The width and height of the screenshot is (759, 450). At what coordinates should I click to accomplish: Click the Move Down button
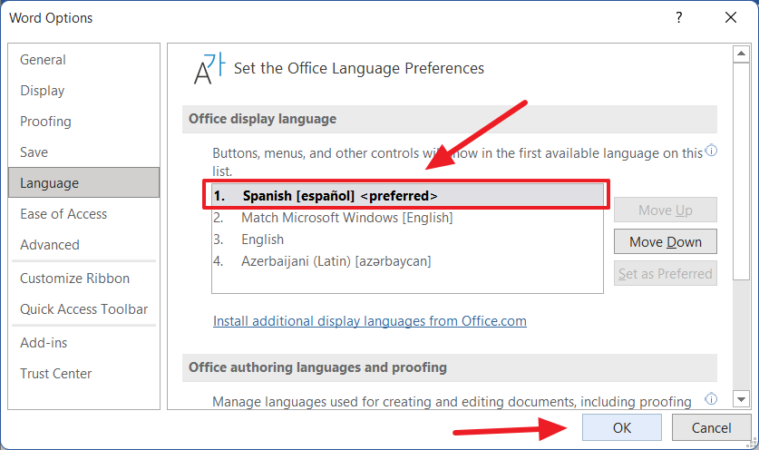665,241
